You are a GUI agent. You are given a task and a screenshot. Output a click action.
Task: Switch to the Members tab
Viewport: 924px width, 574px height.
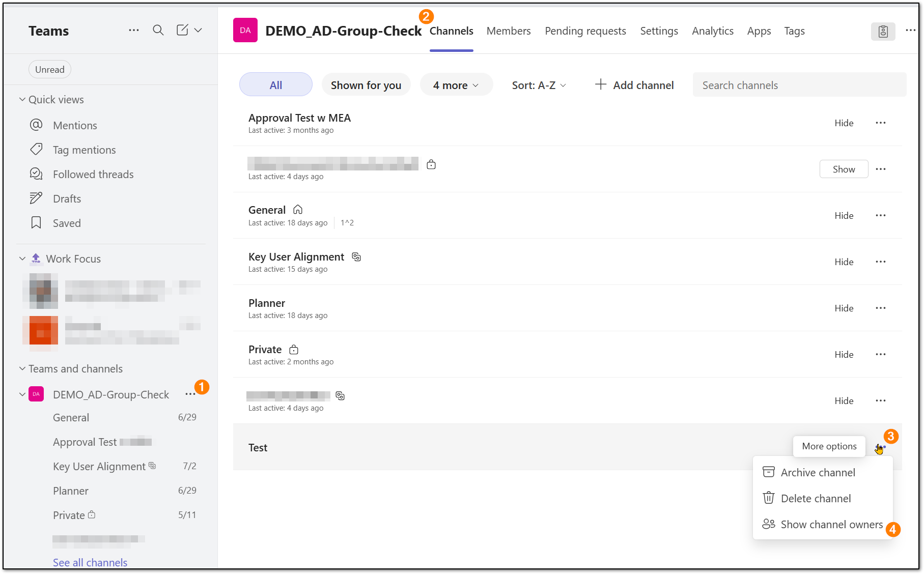point(509,31)
